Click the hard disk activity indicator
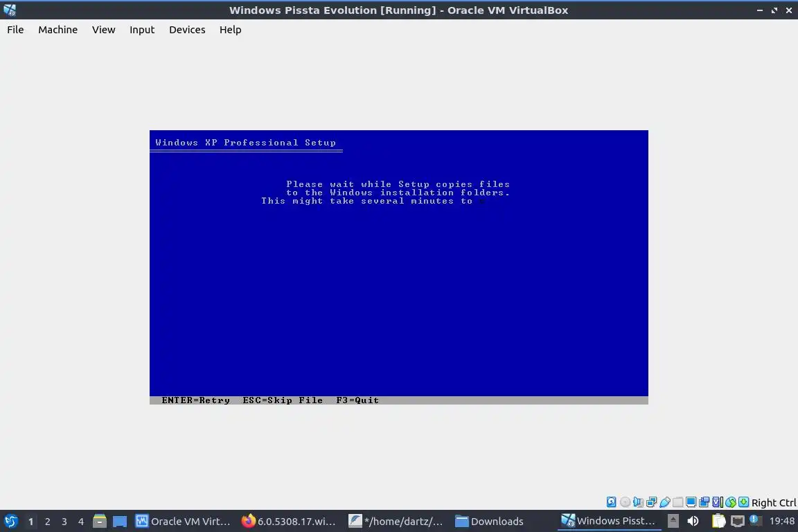 611,502
